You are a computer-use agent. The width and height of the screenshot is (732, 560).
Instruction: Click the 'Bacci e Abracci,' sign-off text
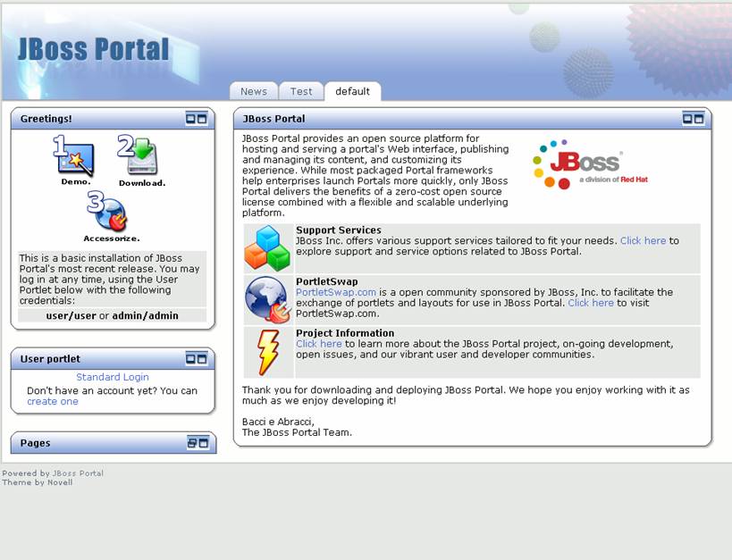tap(278, 422)
